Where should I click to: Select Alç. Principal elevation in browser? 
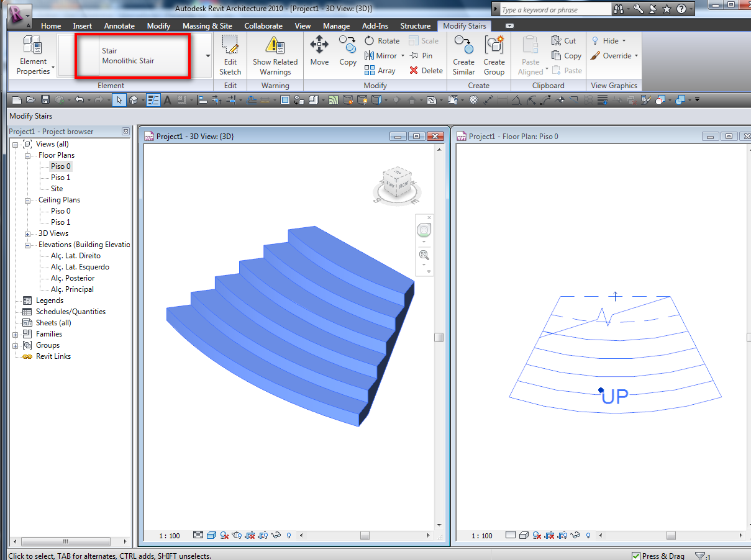click(72, 289)
